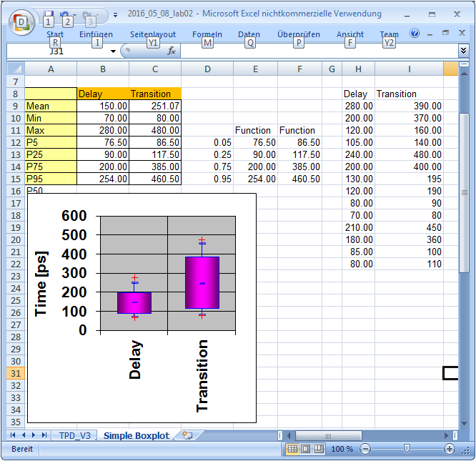This screenshot has width=476, height=461.
Task: Open the Einfügen ribbon tab
Action: coord(96,34)
